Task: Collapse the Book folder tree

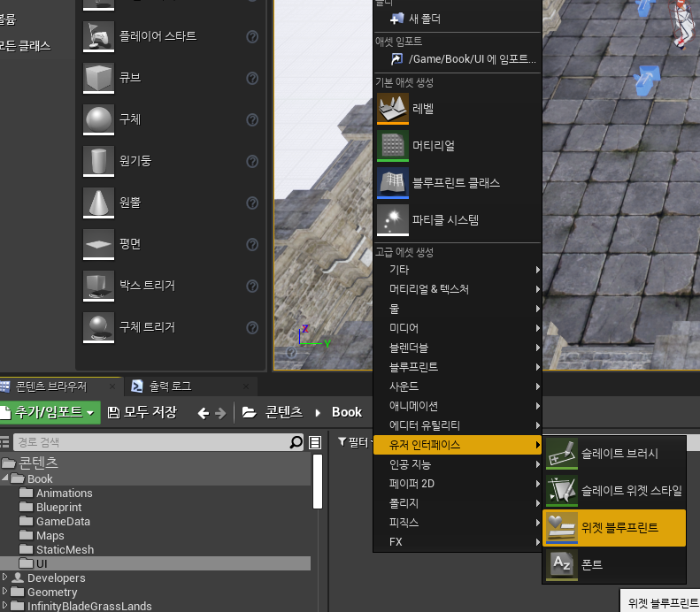Action: coord(5,478)
